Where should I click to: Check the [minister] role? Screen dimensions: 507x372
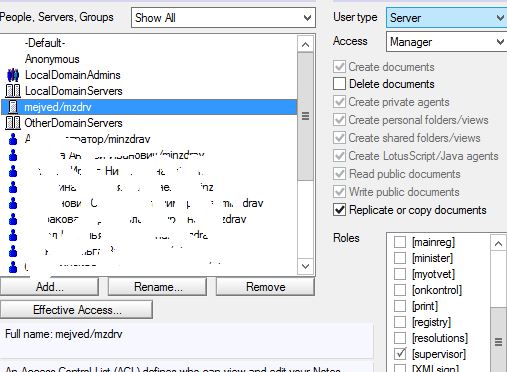(400, 258)
